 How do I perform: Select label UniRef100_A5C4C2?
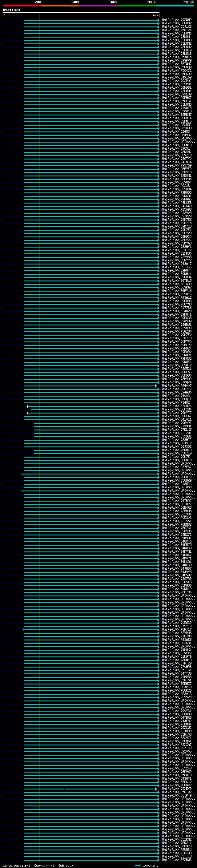click(x=177, y=71)
